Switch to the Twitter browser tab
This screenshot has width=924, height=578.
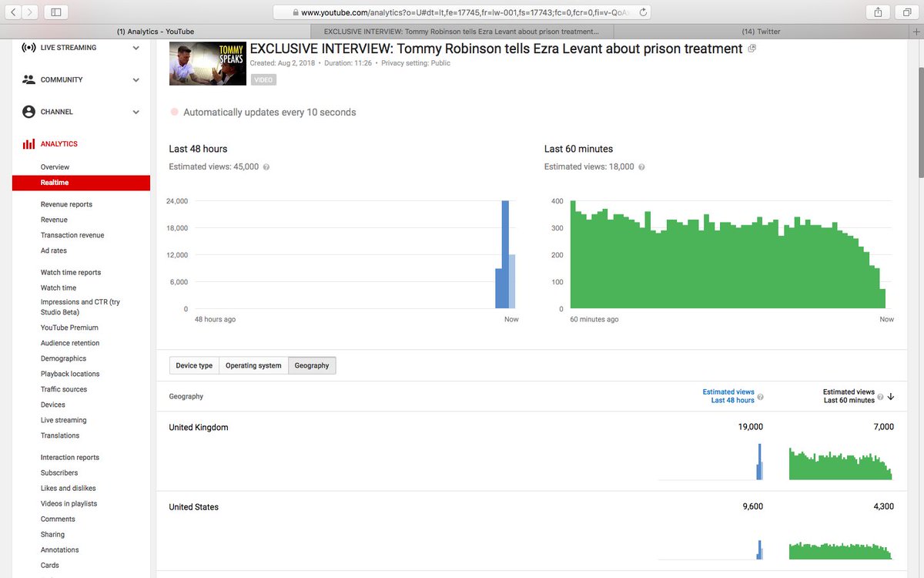point(760,32)
